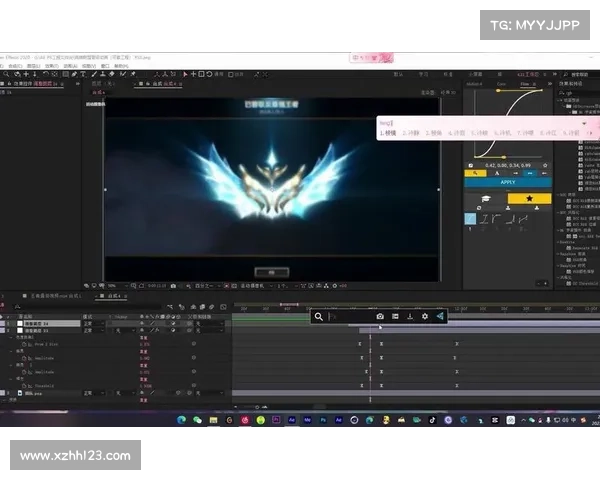This screenshot has width=600, height=480.
Task: Click the yellow star favorites button
Action: tap(529, 199)
